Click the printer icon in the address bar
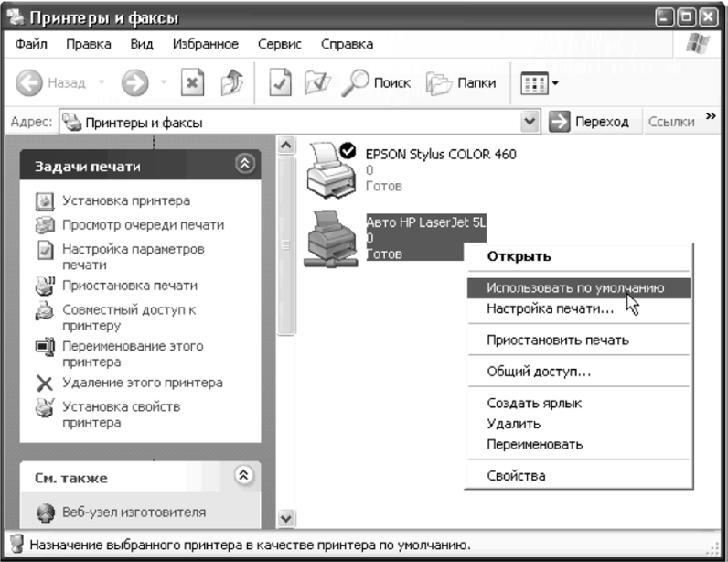The height and width of the screenshot is (562, 728). click(x=72, y=122)
